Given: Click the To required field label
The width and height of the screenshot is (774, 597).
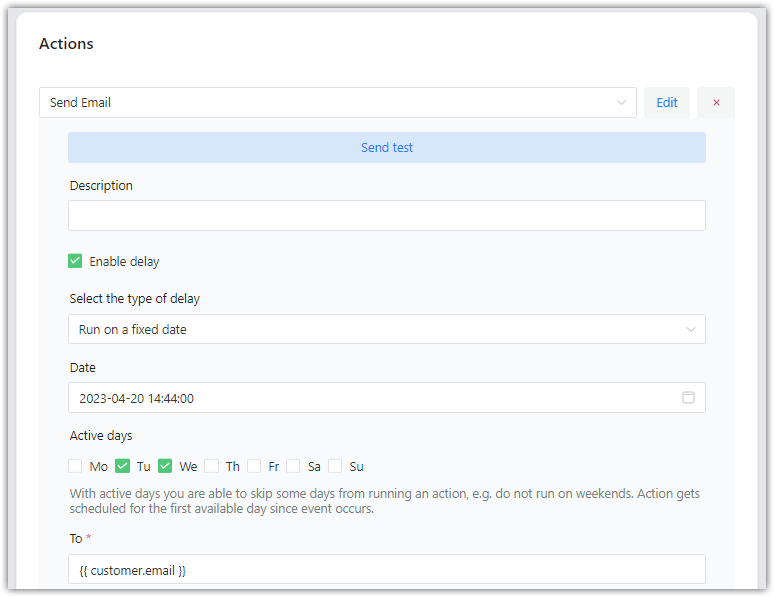Looking at the screenshot, I should (80, 538).
